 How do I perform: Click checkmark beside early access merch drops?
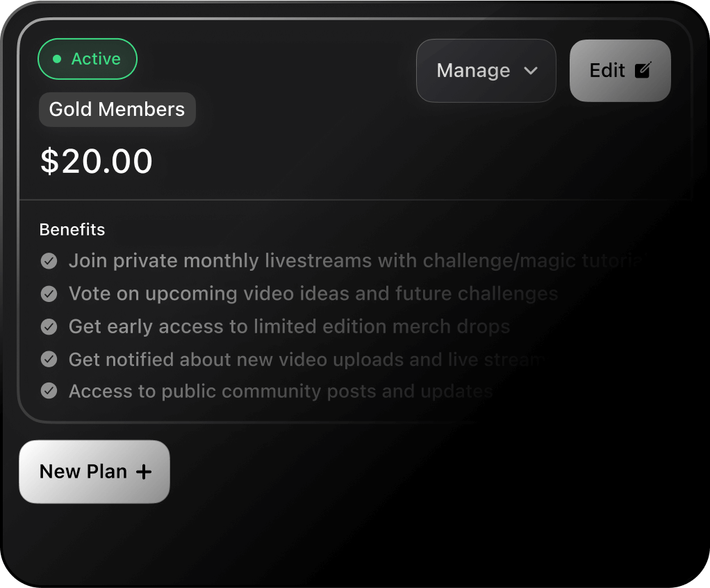click(x=49, y=326)
